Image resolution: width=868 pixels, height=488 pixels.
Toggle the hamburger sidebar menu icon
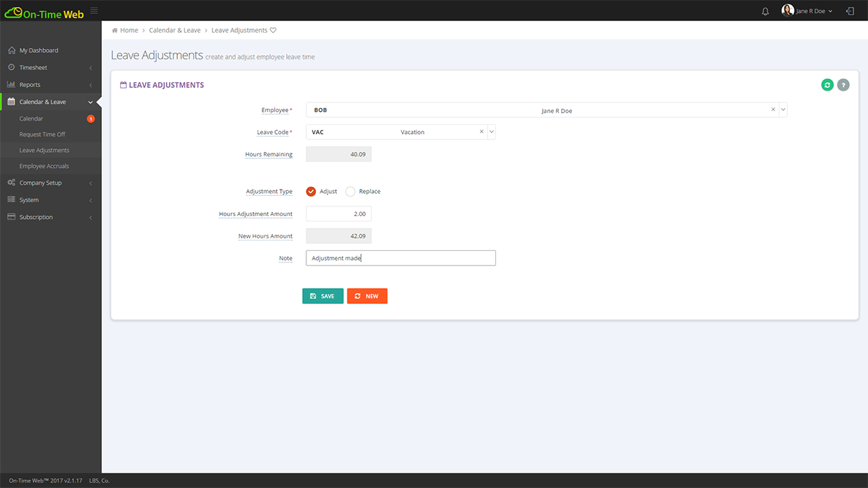(x=94, y=10)
